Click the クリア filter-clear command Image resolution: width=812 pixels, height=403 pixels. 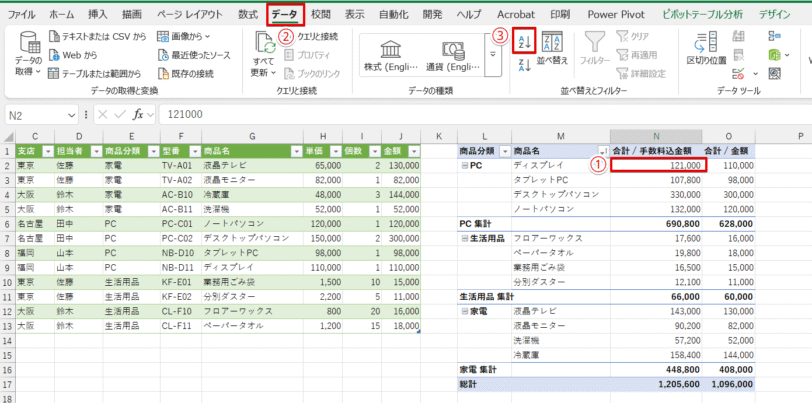coord(633,36)
